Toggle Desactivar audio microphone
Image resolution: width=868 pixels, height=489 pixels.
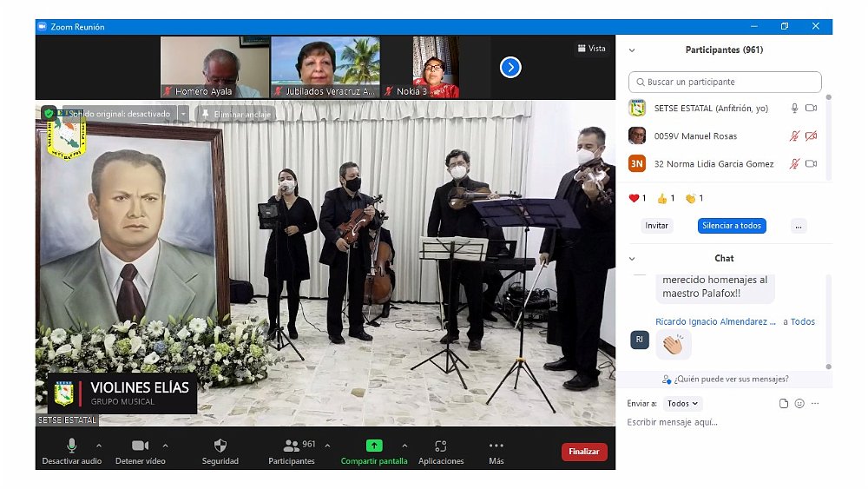(72, 446)
